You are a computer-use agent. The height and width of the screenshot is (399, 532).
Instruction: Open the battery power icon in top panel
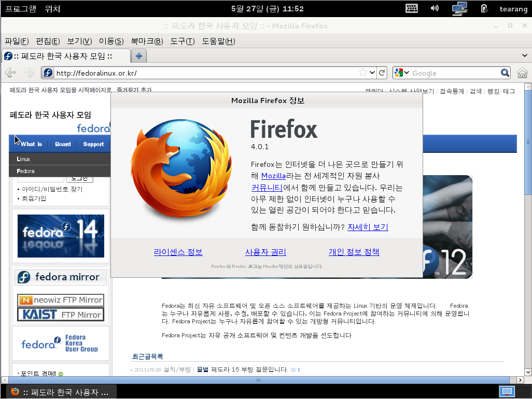point(484,8)
